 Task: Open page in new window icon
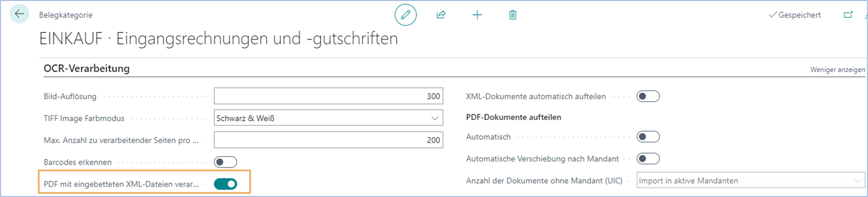pyautogui.click(x=848, y=15)
